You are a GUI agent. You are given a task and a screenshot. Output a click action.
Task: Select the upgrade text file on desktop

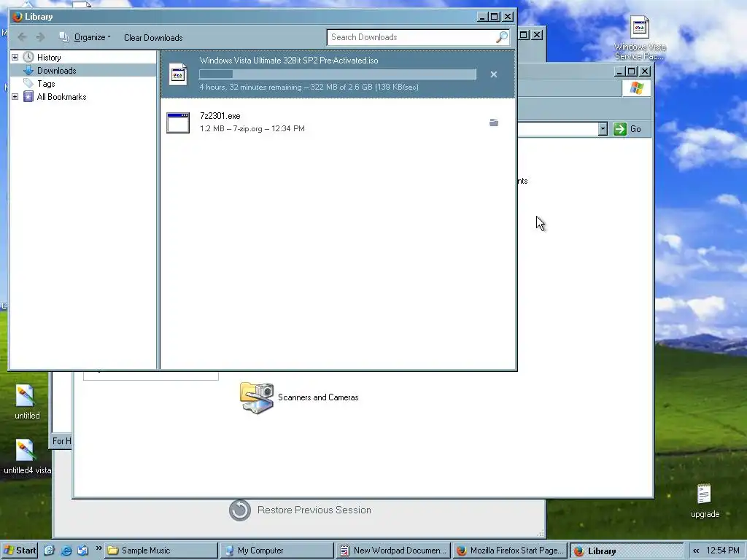pyautogui.click(x=705, y=501)
